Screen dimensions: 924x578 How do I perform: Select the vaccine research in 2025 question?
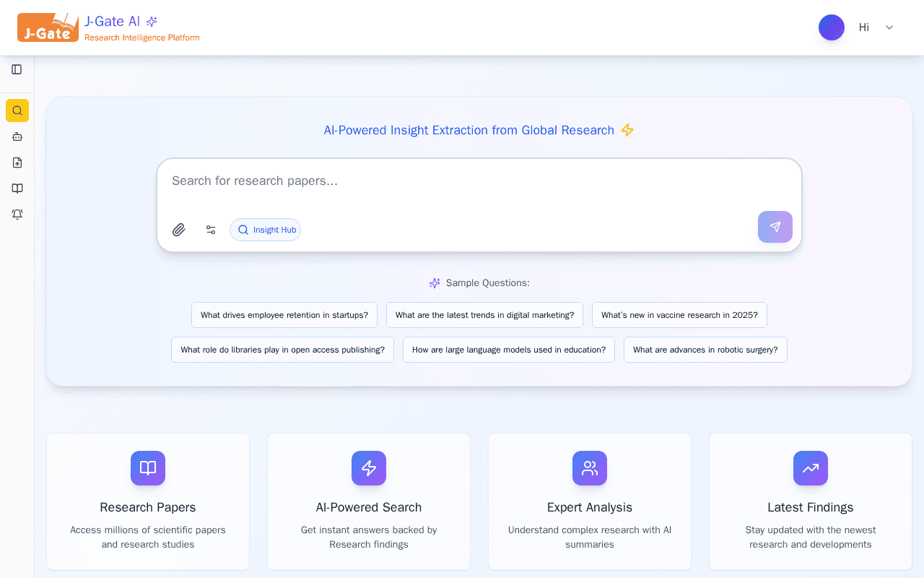click(679, 315)
